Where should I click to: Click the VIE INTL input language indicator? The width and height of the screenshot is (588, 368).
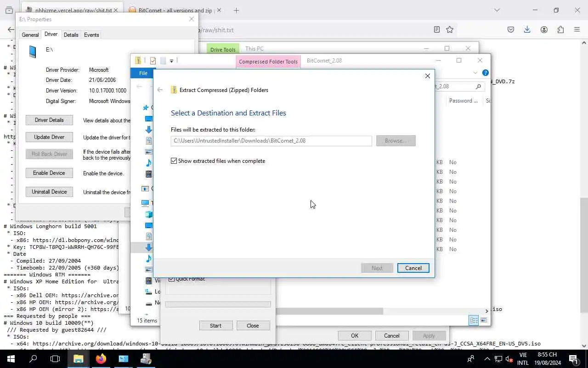[x=523, y=359]
